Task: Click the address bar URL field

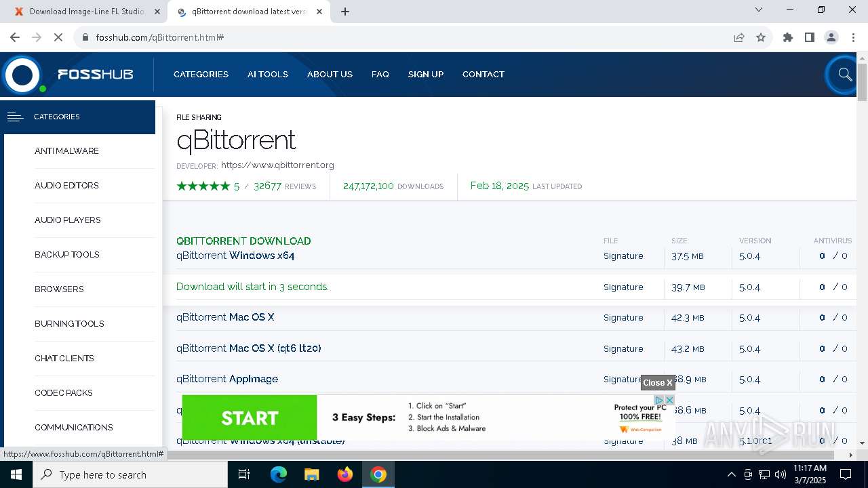Action: [407, 37]
